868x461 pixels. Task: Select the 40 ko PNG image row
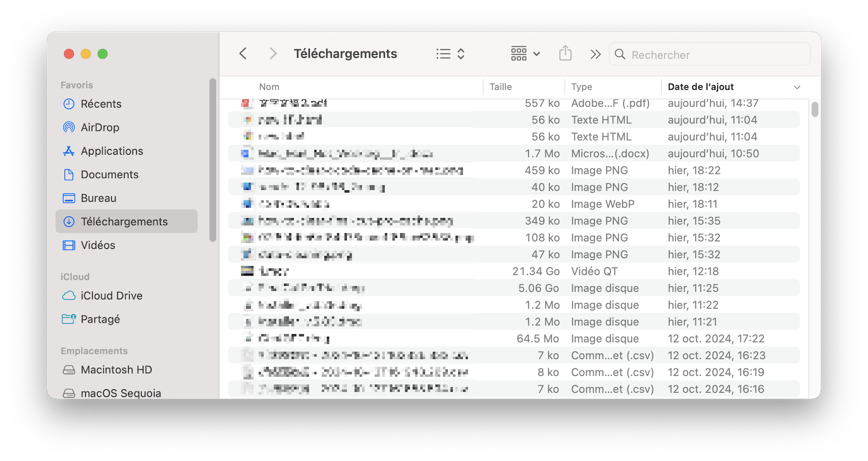pos(513,187)
